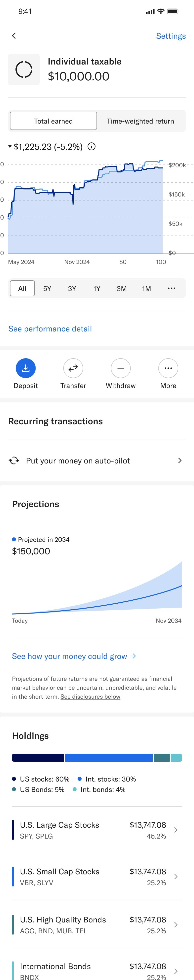Tap the back arrow icon
Viewport: 194px width, 980px height.
(14, 36)
